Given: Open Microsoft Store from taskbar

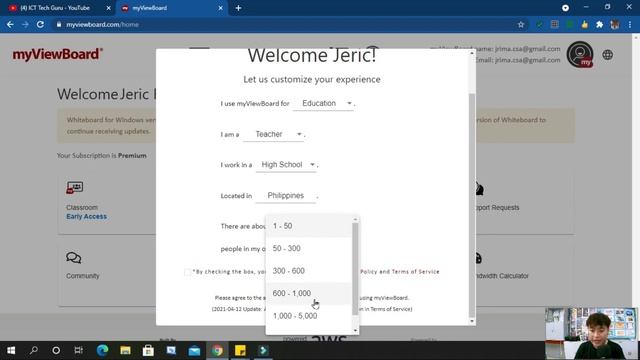Looking at the screenshot, I should pos(148,350).
